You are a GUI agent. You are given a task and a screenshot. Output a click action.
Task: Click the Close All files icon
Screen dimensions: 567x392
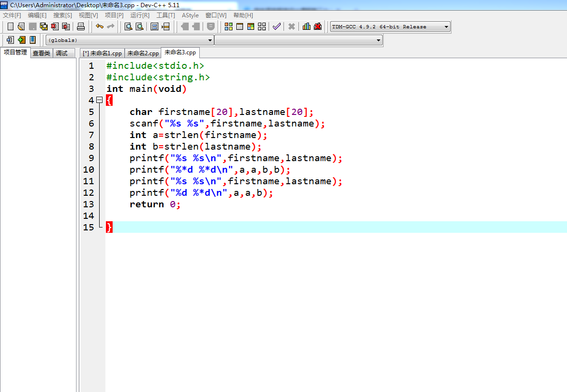66,26
